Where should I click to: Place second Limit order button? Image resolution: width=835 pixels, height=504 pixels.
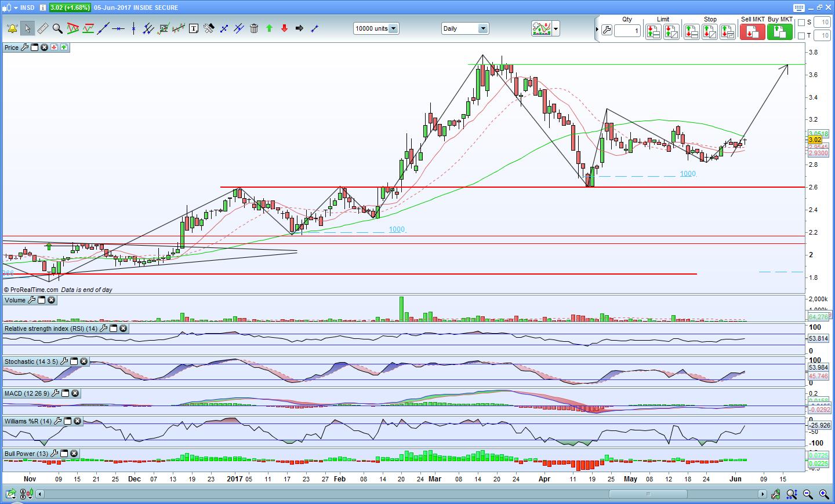tap(671, 32)
